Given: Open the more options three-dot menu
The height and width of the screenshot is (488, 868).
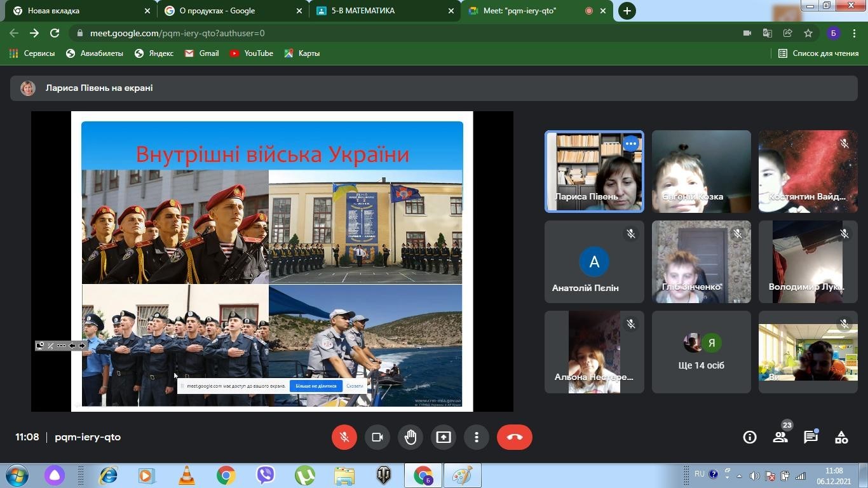Looking at the screenshot, I should 477,437.
